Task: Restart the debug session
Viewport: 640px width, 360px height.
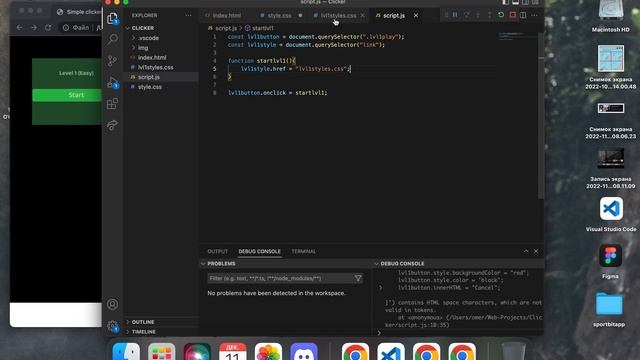Action: (x=501, y=15)
